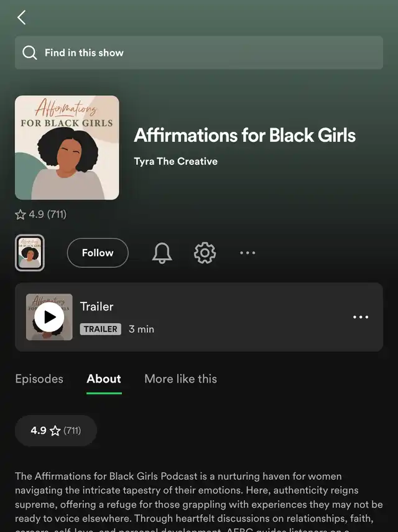The image size is (398, 532).
Task: Open the large podcast cover artwork
Action: tap(67, 147)
